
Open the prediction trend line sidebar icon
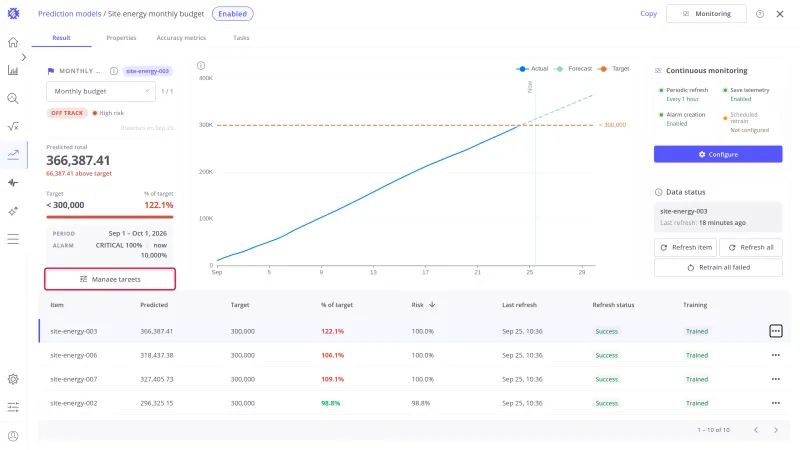click(13, 155)
